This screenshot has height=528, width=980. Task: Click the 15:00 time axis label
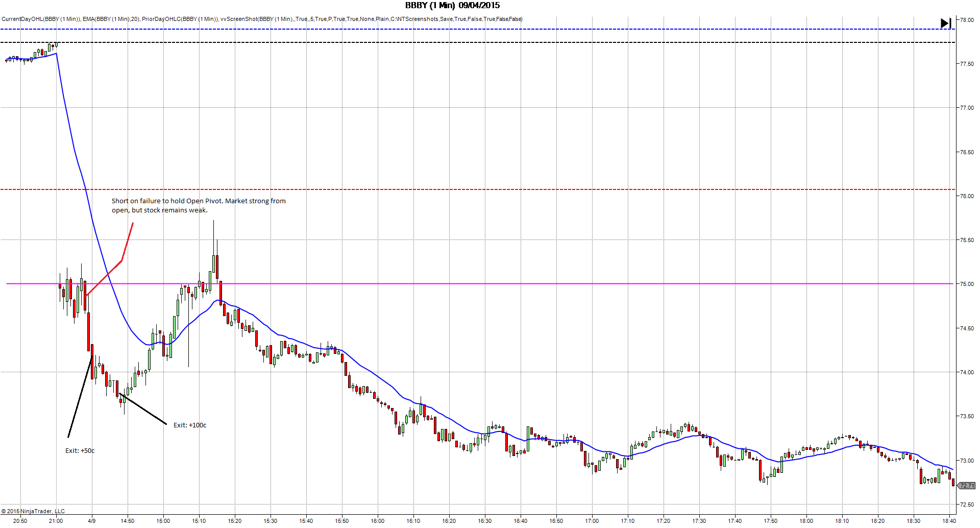163,521
